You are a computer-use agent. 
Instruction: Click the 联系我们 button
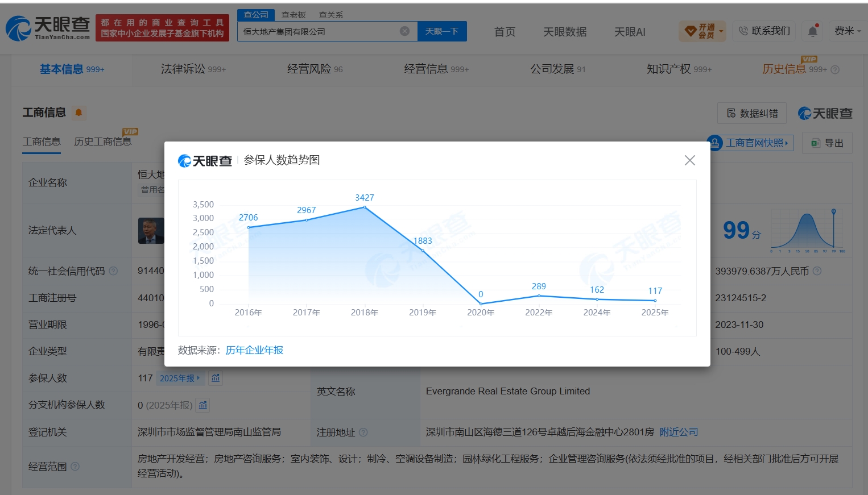coord(764,31)
